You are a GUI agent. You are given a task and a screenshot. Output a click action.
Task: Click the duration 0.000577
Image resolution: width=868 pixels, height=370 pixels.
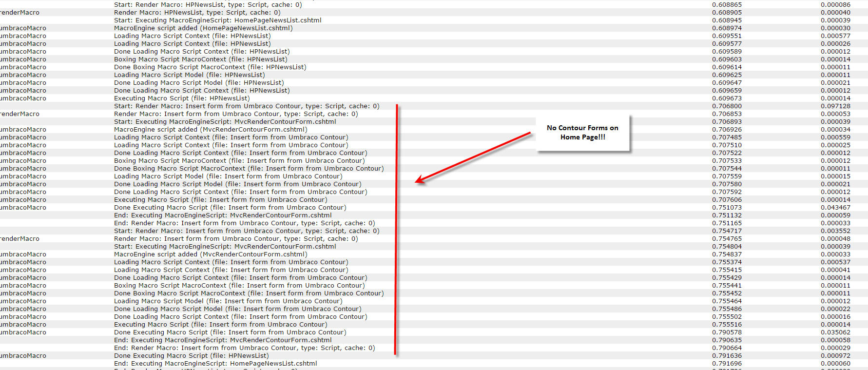[835, 36]
